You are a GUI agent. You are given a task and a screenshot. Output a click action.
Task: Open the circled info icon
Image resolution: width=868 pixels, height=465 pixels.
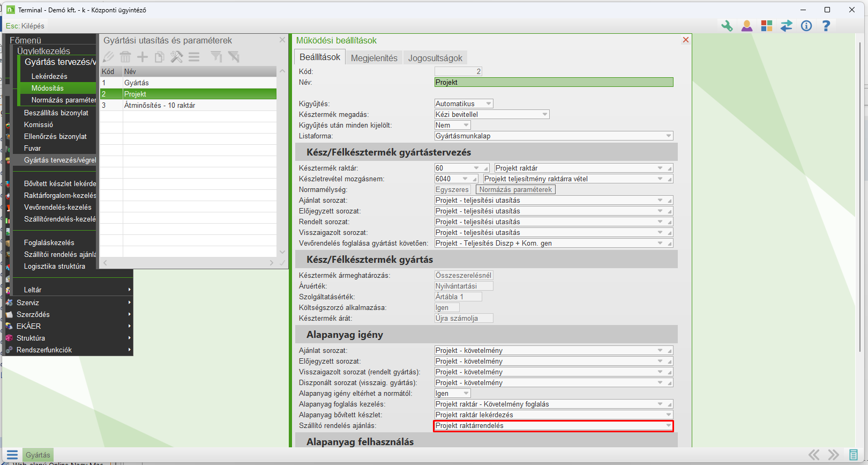click(806, 26)
